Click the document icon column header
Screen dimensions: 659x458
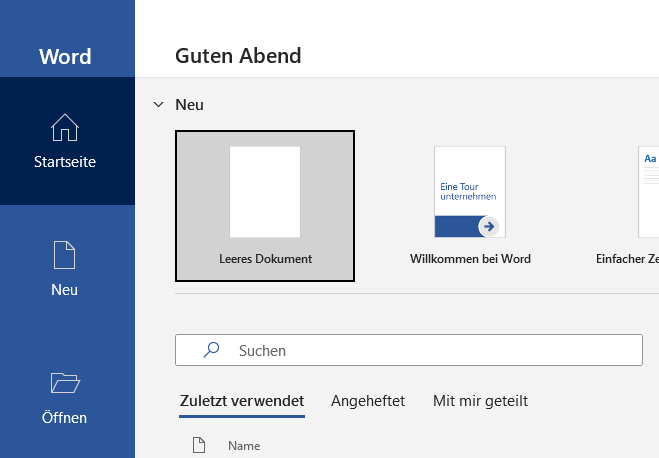[x=199, y=445]
